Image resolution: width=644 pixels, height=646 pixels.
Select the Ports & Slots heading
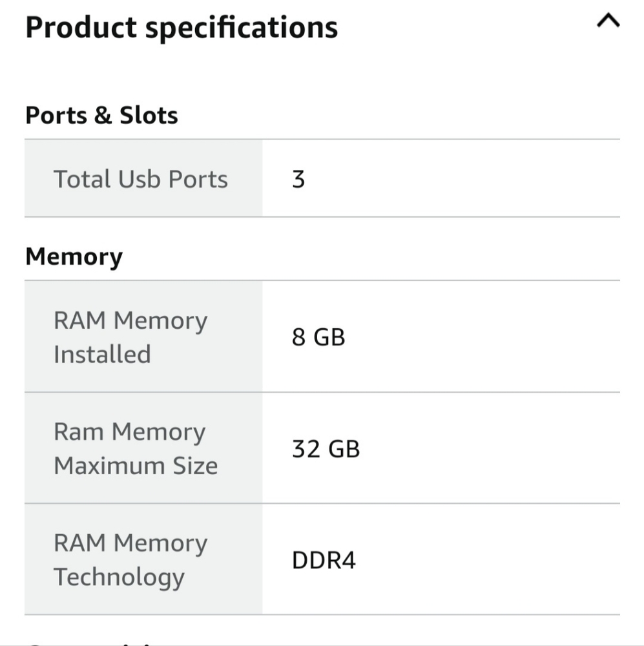102,115
